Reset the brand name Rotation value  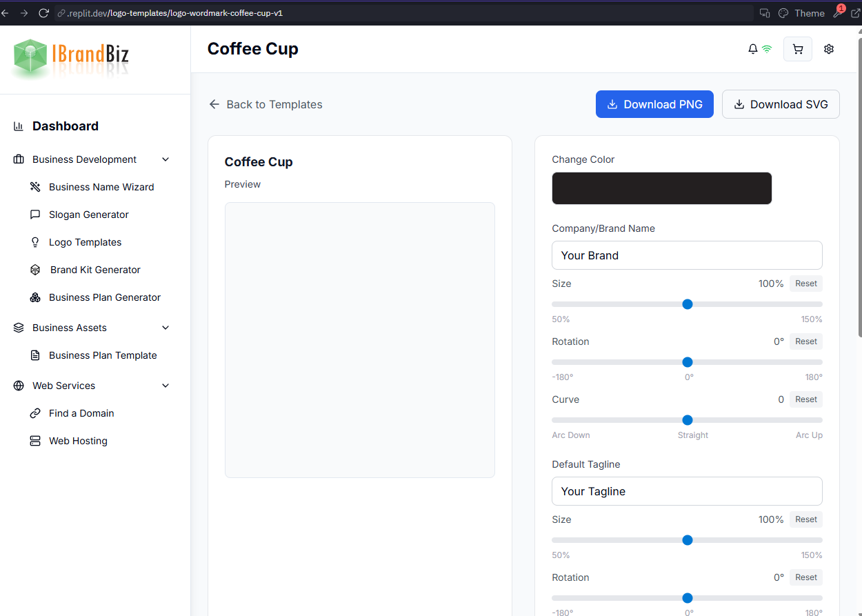805,341
